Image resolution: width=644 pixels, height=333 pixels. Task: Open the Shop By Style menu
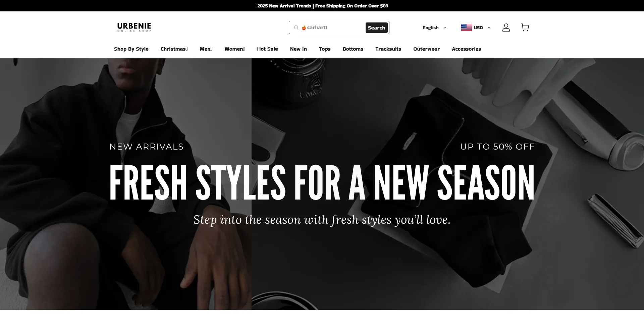tap(131, 49)
